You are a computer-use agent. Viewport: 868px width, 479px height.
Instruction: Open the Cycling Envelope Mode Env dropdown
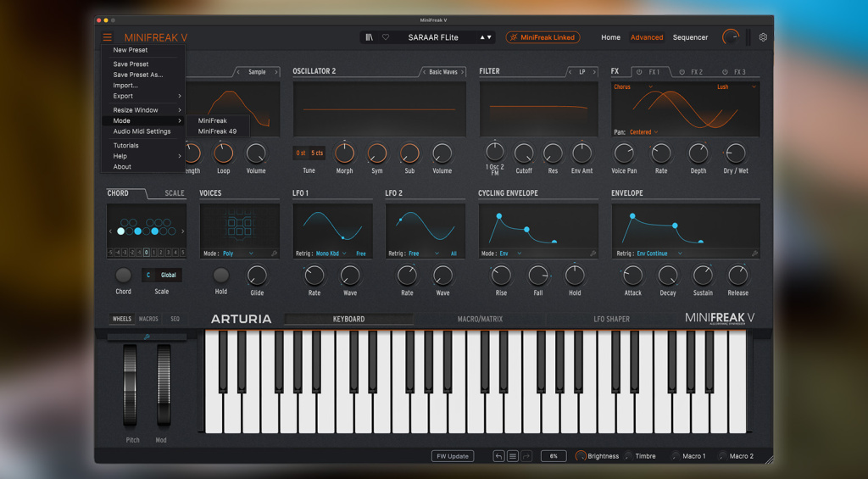[510, 253]
